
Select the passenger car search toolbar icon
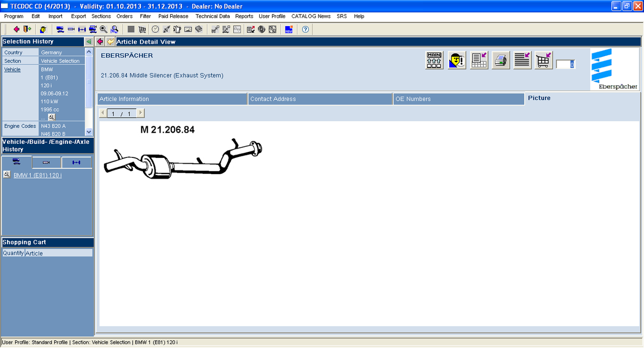pos(60,29)
